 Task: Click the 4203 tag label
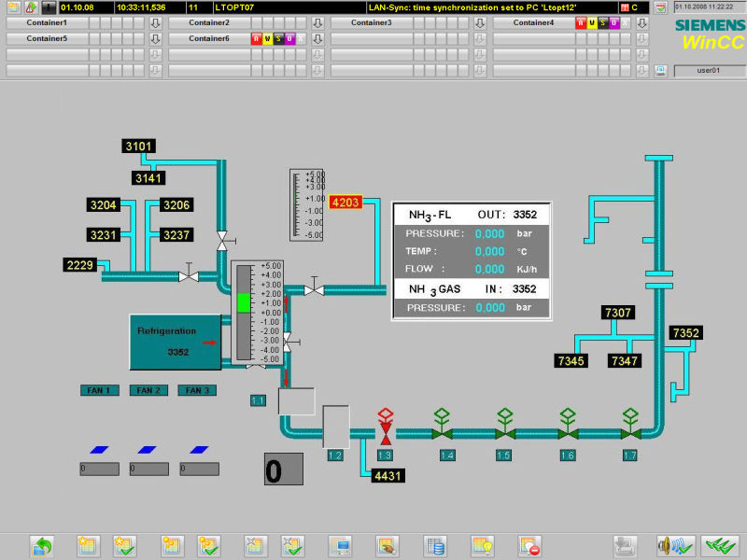[345, 201]
